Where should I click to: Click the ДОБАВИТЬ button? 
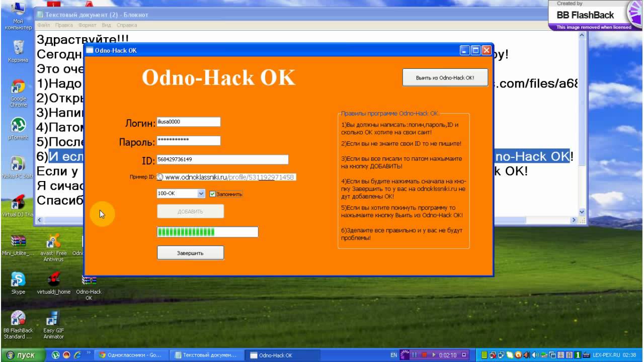[x=190, y=212]
